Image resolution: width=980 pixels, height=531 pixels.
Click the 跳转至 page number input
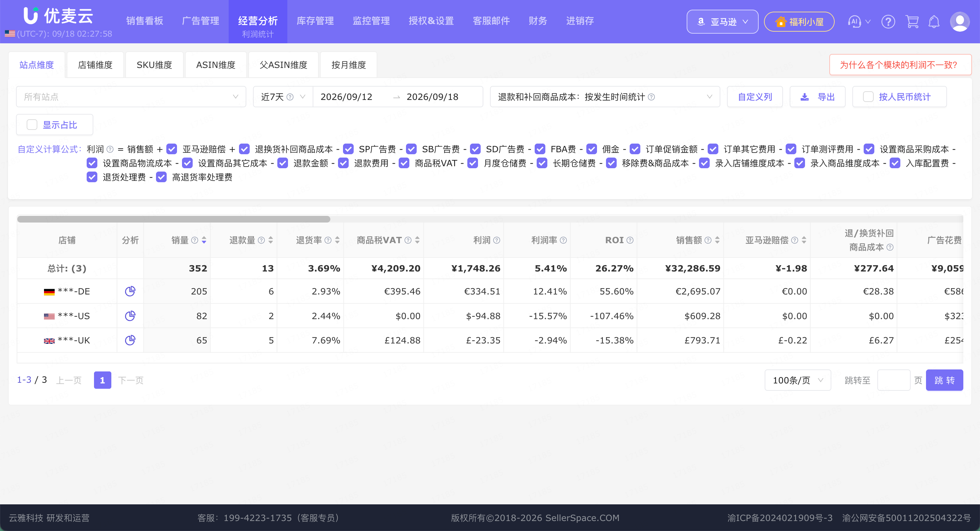point(893,380)
